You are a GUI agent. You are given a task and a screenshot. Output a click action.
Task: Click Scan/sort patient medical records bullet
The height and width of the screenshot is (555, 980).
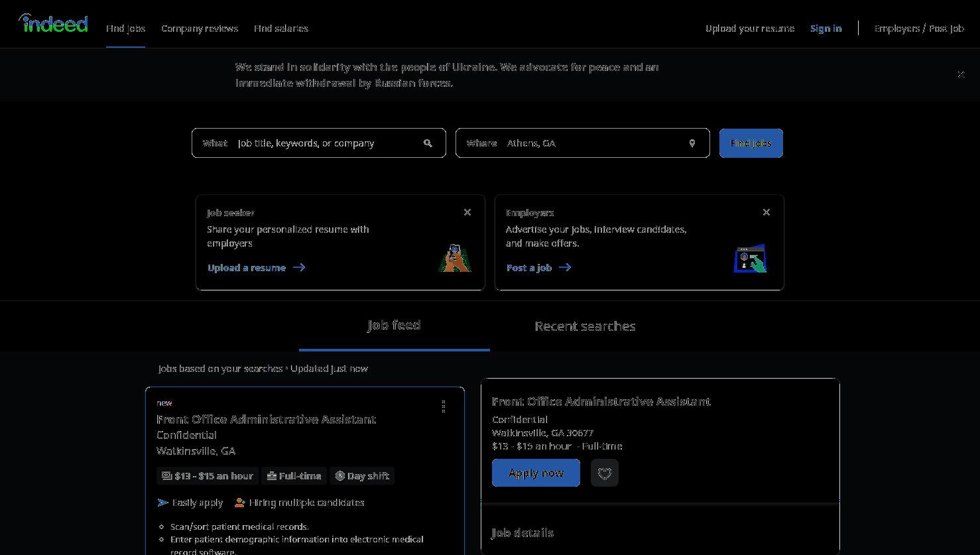click(240, 526)
